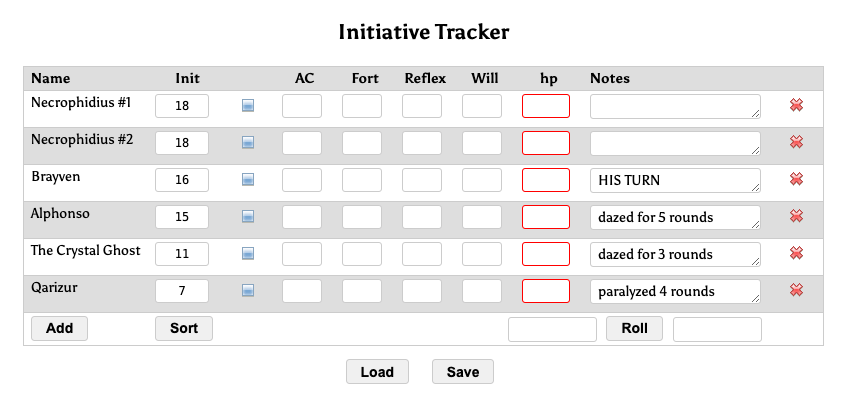Focus red hp field for The Crystal Ghost
Image resolution: width=847 pixels, height=399 pixels.
(x=546, y=254)
